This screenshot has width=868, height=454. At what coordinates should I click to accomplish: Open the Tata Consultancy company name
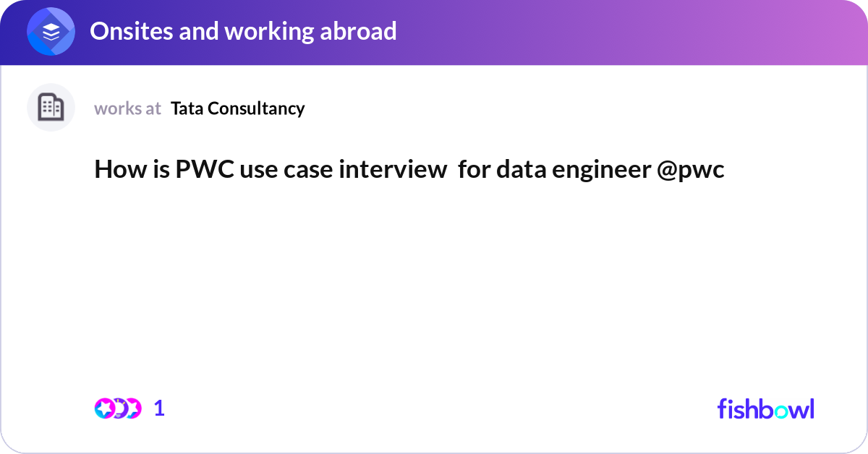pos(238,108)
